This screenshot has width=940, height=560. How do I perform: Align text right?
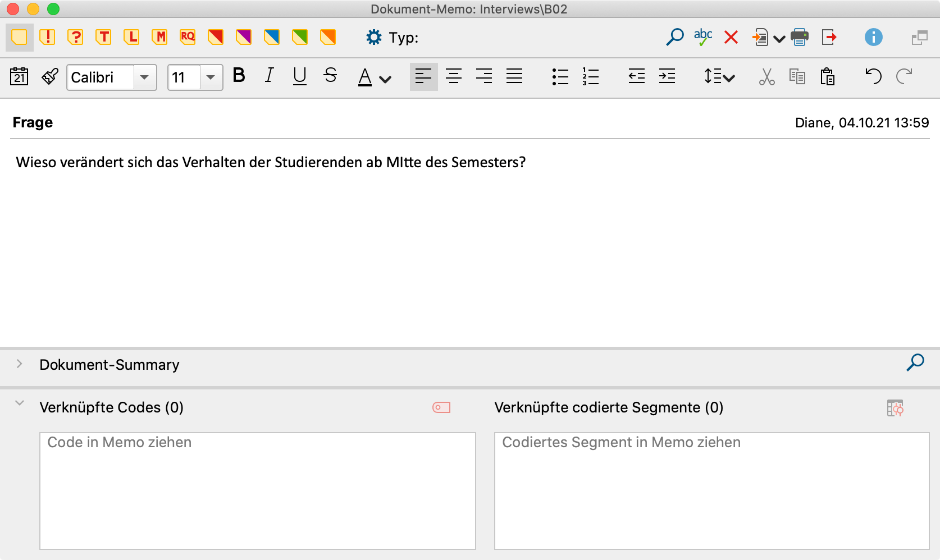click(x=484, y=76)
